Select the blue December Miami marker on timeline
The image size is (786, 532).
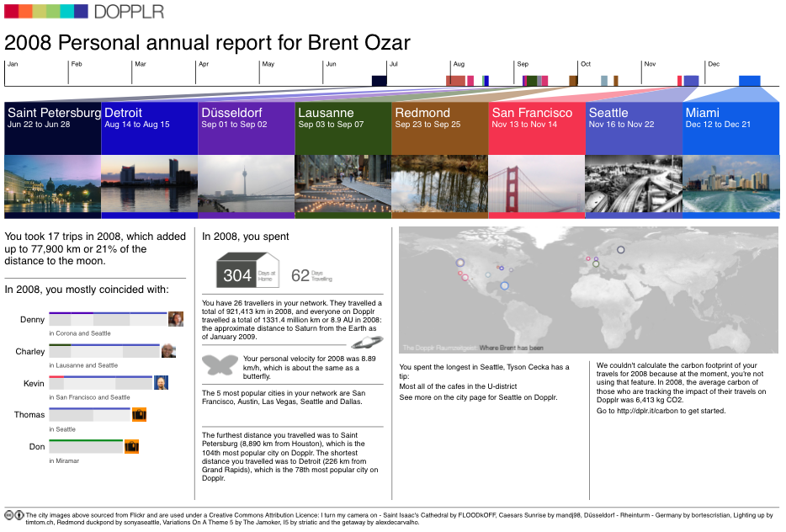tap(749, 81)
